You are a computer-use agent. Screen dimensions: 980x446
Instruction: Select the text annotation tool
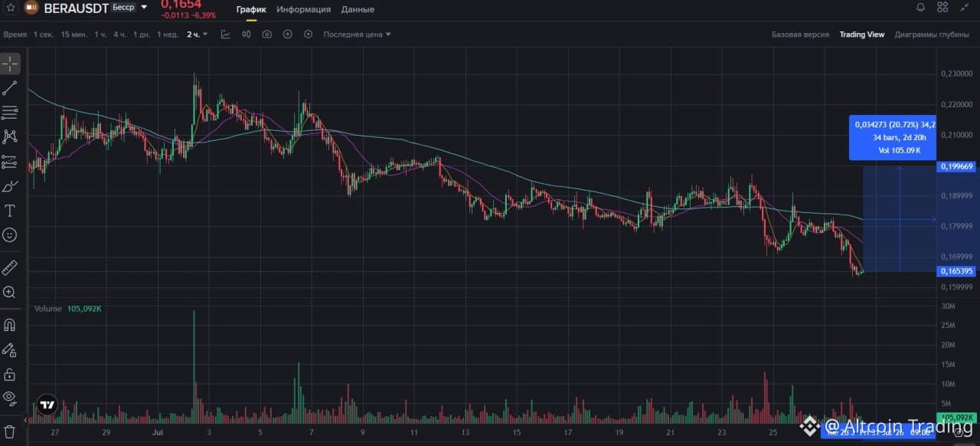click(x=10, y=211)
